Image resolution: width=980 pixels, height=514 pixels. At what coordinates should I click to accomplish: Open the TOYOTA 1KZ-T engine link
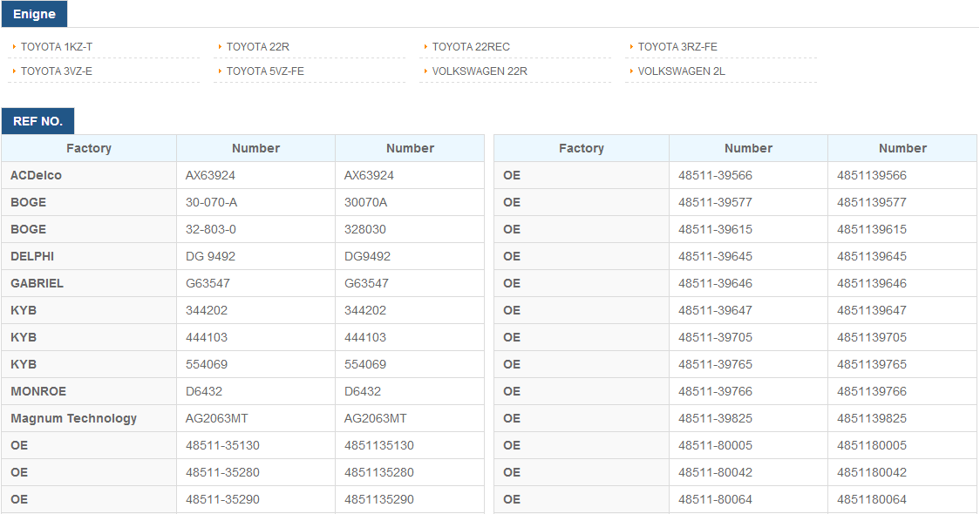(57, 47)
